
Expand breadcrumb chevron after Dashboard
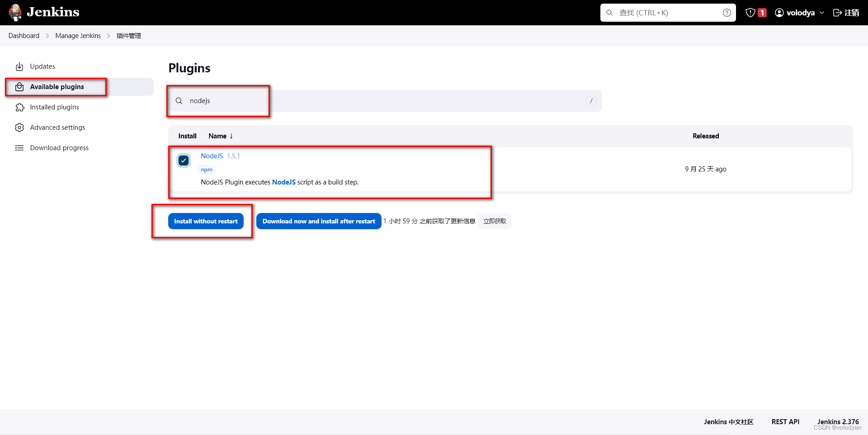(x=47, y=36)
